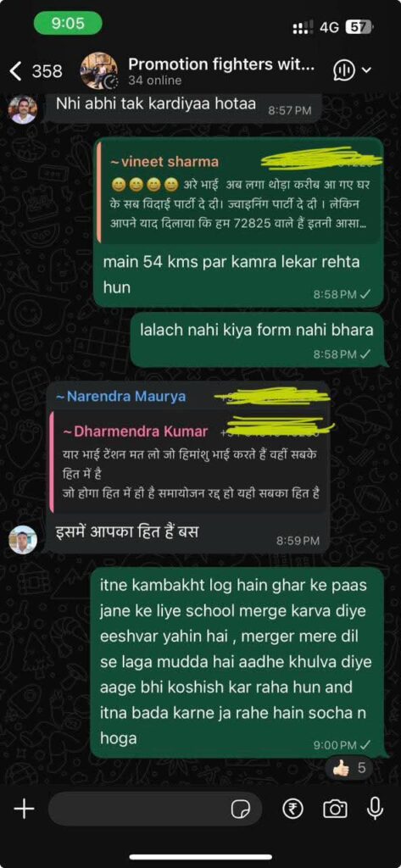Open the sticker picker icon
This screenshot has height=868, width=401.
pyautogui.click(x=240, y=810)
